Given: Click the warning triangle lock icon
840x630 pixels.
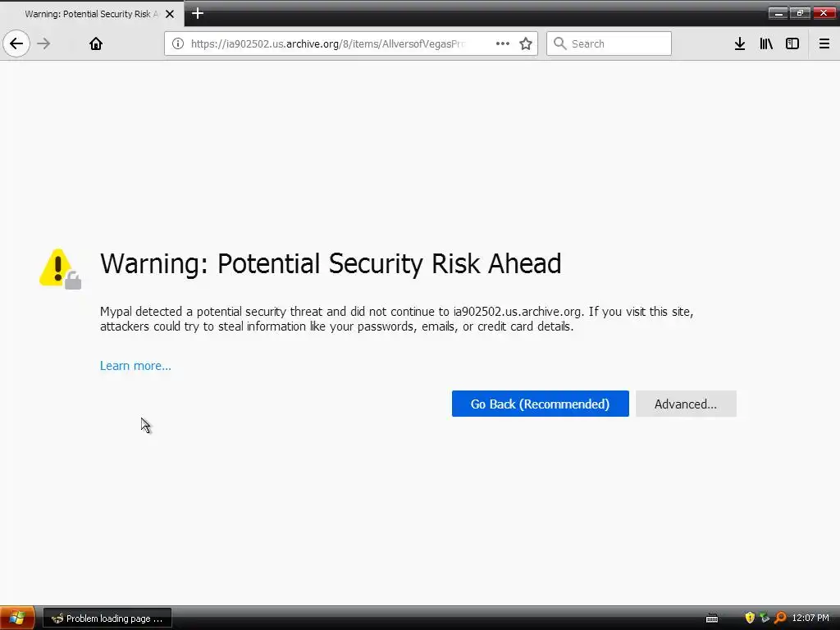Looking at the screenshot, I should (x=60, y=268).
